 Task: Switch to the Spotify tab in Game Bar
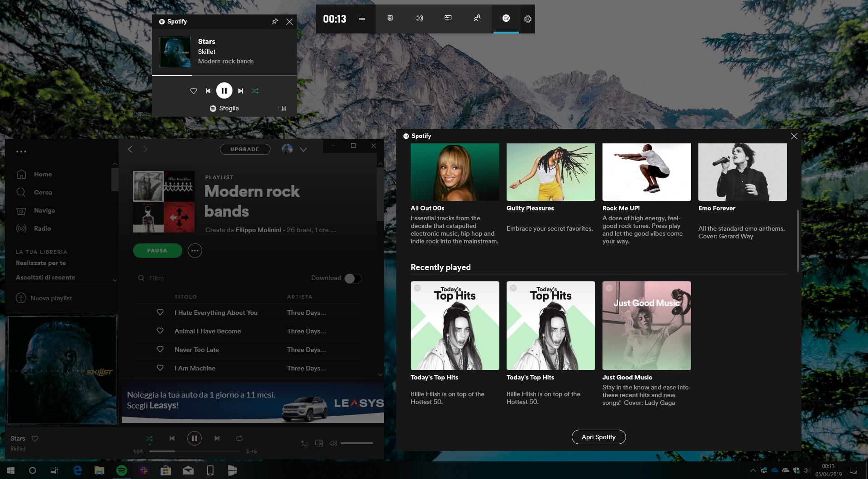(x=505, y=19)
